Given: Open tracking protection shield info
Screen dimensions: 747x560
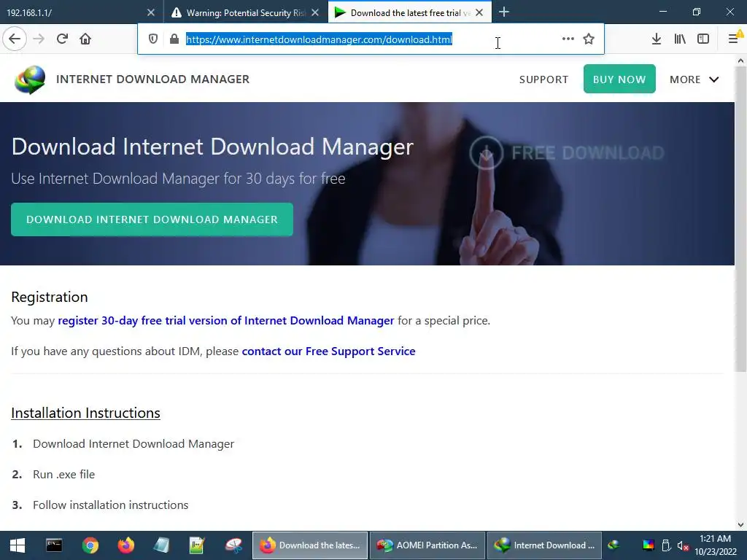Looking at the screenshot, I should (153, 39).
